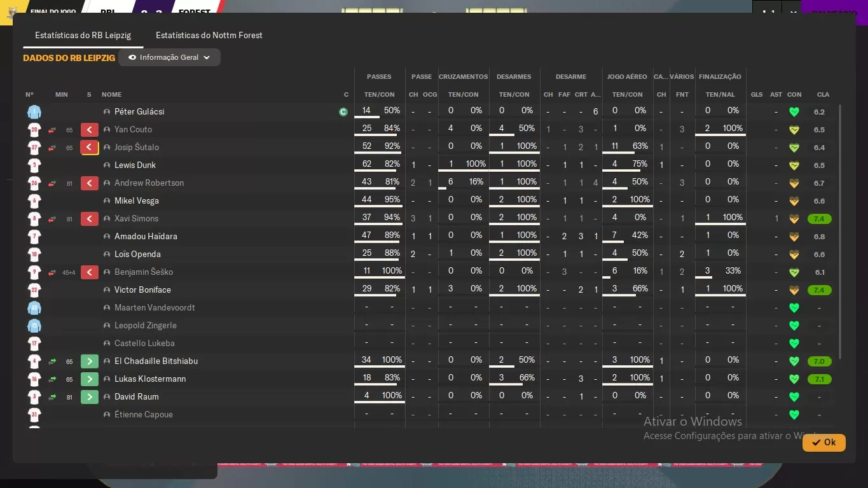Screen dimensions: 868x488
Task: Click Andrew Robertson's red substitution arrow
Action: pos(90,183)
